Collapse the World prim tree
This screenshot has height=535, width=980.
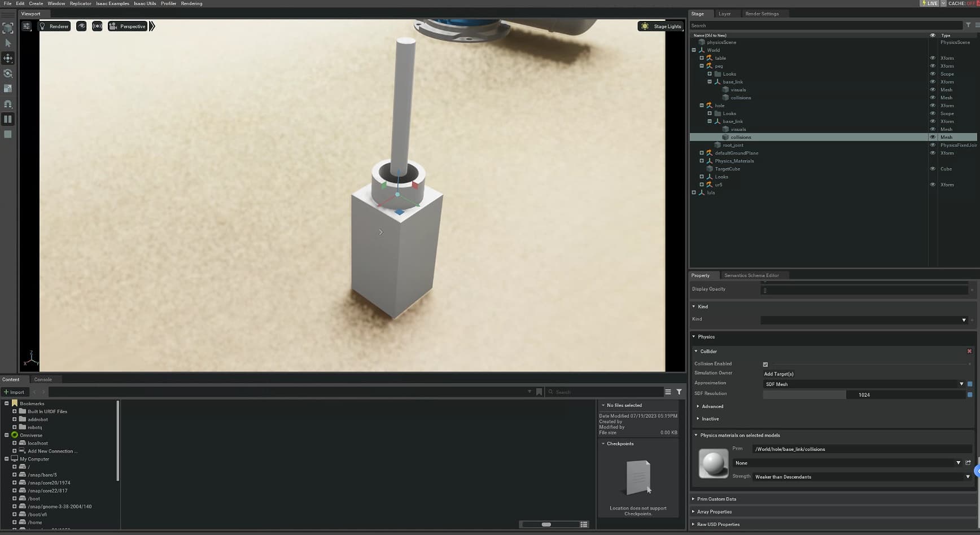coord(694,50)
